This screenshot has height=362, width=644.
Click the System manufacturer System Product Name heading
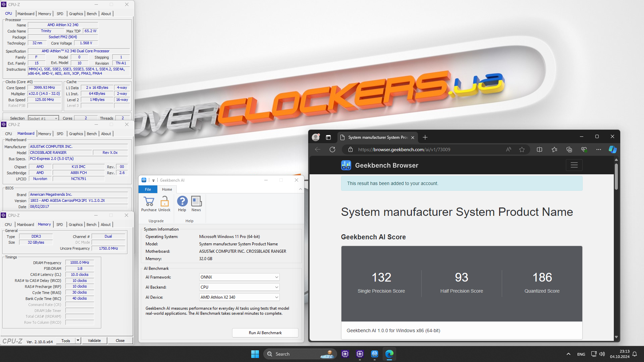tap(457, 212)
